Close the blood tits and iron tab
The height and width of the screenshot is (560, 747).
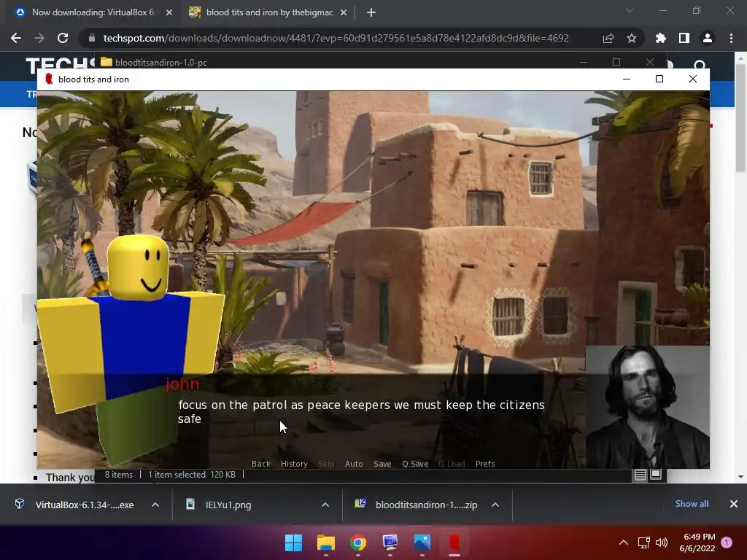click(x=344, y=13)
